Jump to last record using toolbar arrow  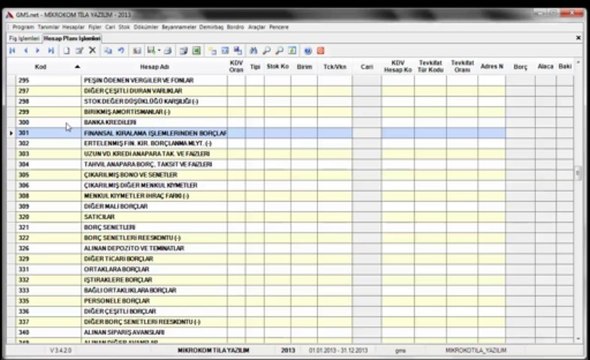51,50
